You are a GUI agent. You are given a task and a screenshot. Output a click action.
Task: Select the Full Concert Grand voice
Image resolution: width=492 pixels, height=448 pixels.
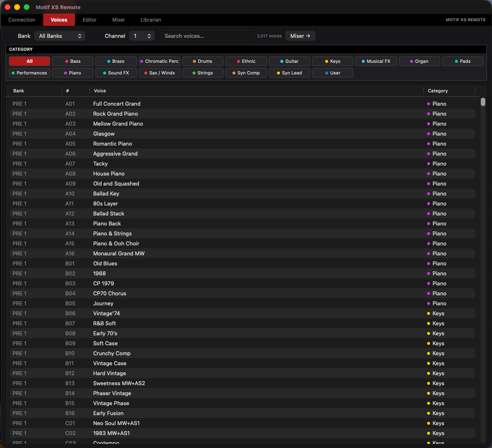pyautogui.click(x=242, y=104)
